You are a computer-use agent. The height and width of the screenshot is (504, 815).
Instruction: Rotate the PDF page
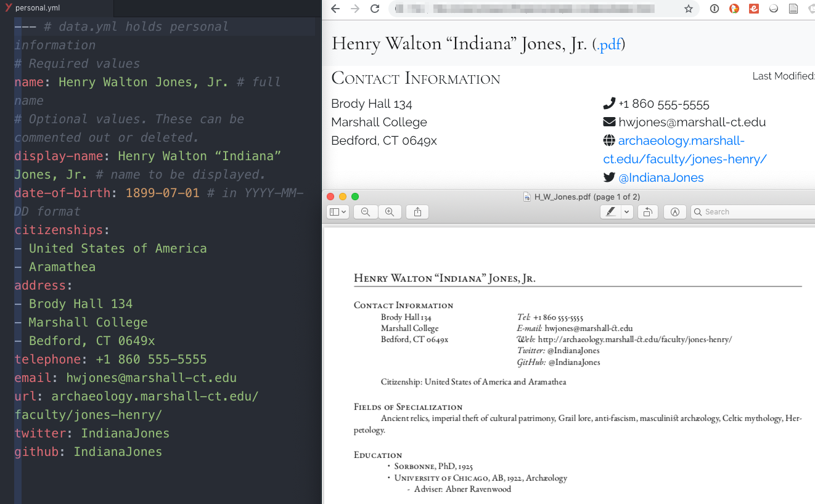[x=648, y=211]
